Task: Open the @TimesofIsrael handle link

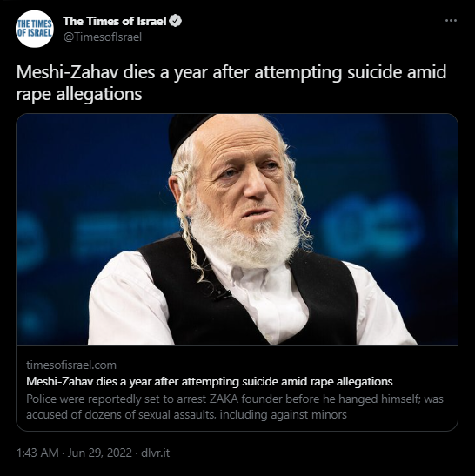Action: (x=103, y=37)
